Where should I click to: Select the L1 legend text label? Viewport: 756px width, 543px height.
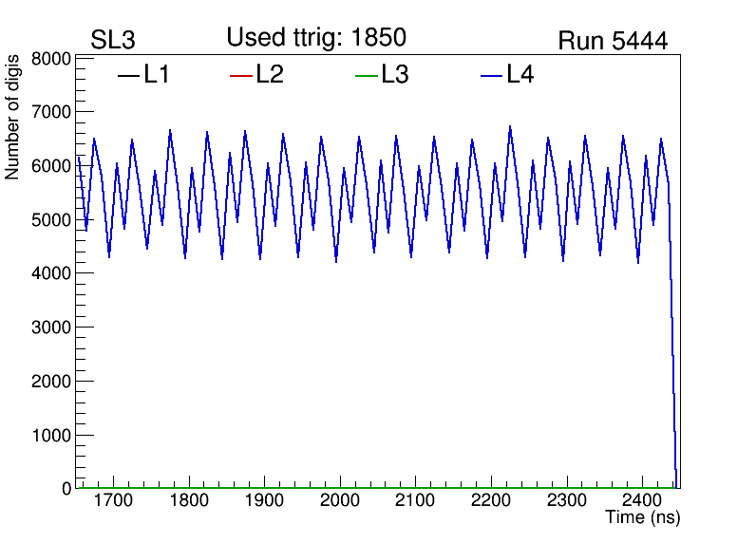[157, 75]
